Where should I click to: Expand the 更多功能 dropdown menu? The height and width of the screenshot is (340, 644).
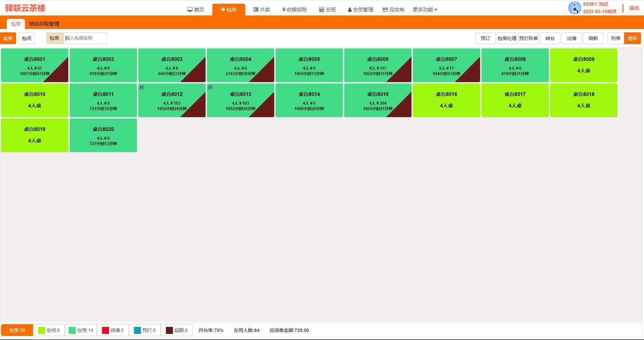point(425,10)
